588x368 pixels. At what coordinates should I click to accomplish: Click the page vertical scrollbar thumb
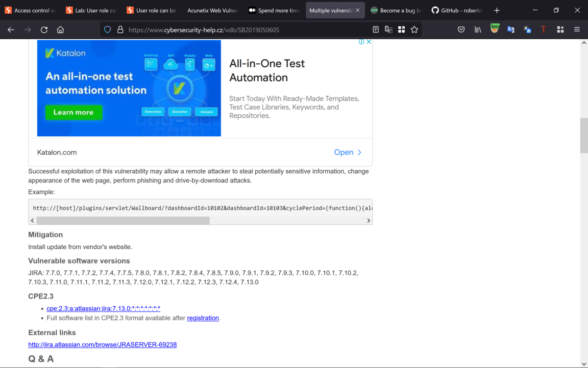click(x=584, y=136)
